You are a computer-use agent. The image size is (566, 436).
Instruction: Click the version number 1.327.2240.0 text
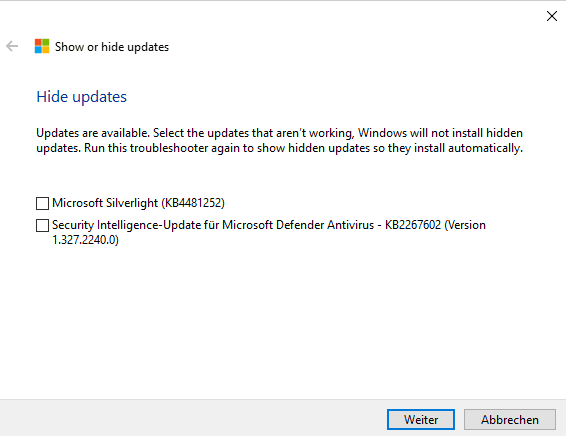coord(85,240)
